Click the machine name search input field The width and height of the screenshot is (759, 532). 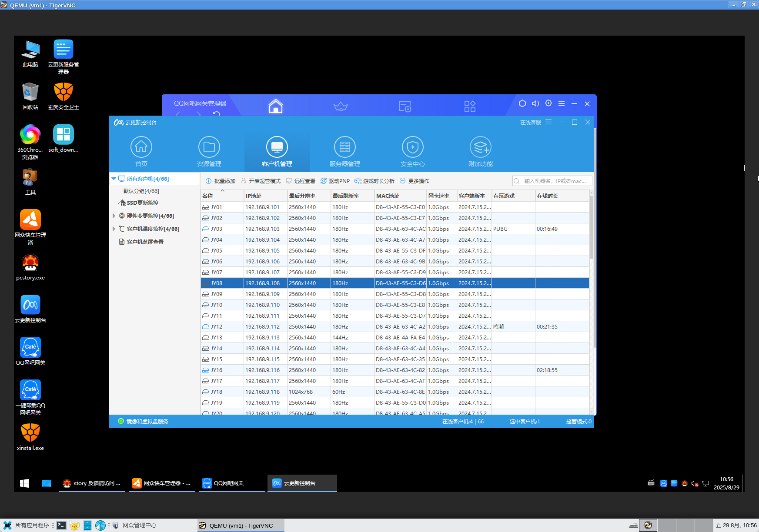[555, 181]
